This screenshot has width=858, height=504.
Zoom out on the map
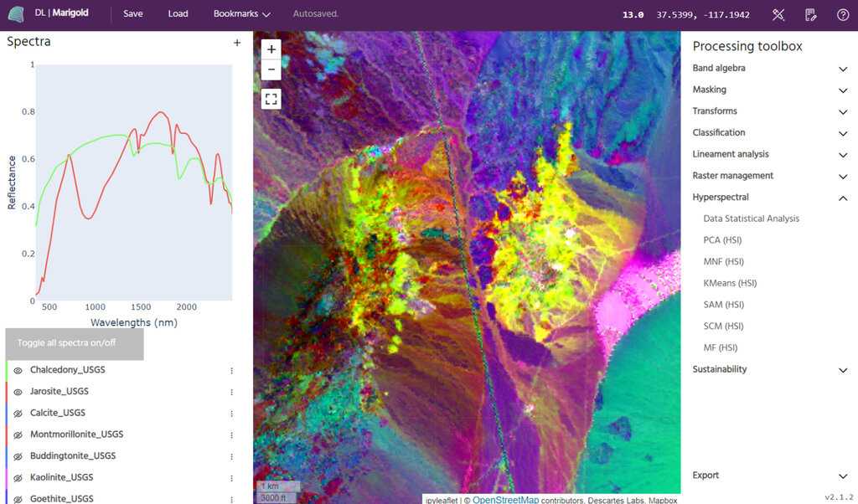(x=271, y=69)
